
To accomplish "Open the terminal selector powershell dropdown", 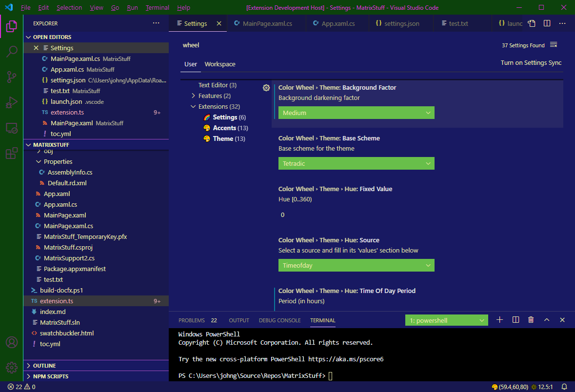I will (446, 320).
